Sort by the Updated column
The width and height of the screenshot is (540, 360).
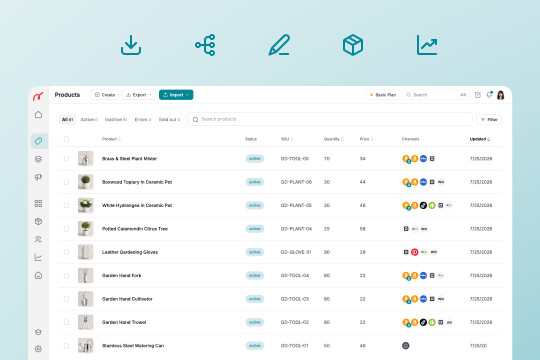click(x=480, y=139)
